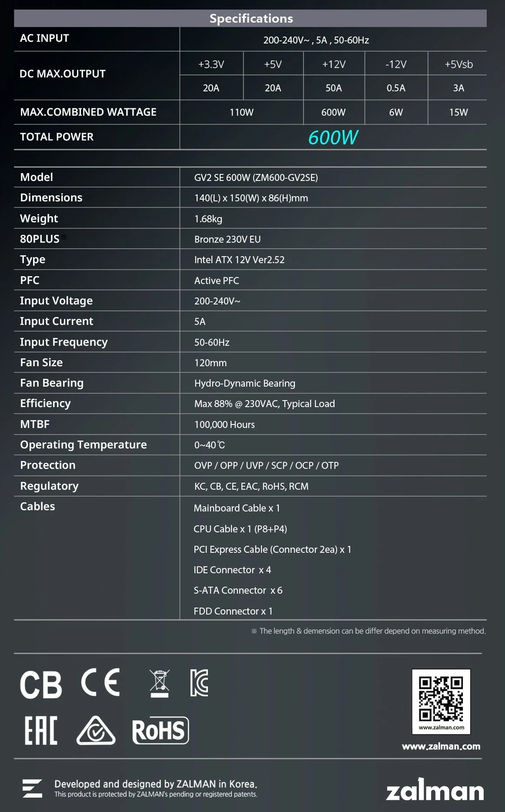The image size is (505, 812).
Task: Click the Bronze 230V EU rating
Action: [227, 239]
